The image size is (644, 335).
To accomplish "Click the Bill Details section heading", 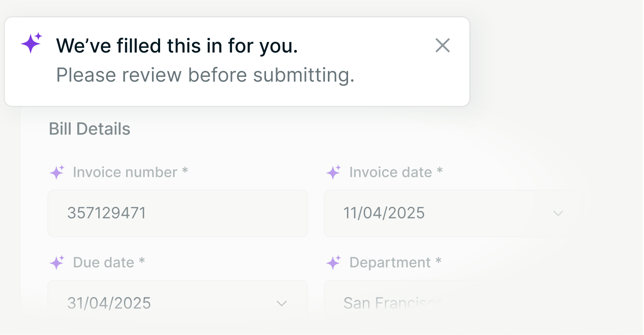I will pos(90,129).
